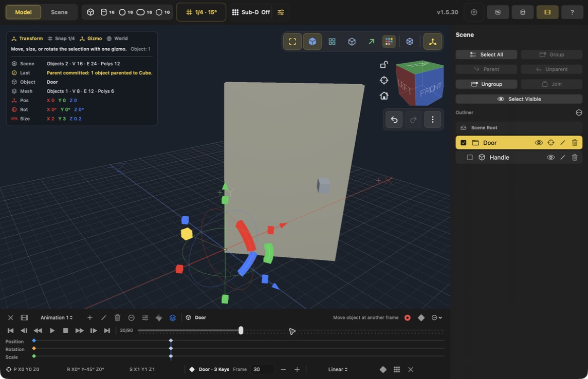Screen dimensions: 588x379
Task: Open the Outliner options menu
Action: [x=579, y=112]
